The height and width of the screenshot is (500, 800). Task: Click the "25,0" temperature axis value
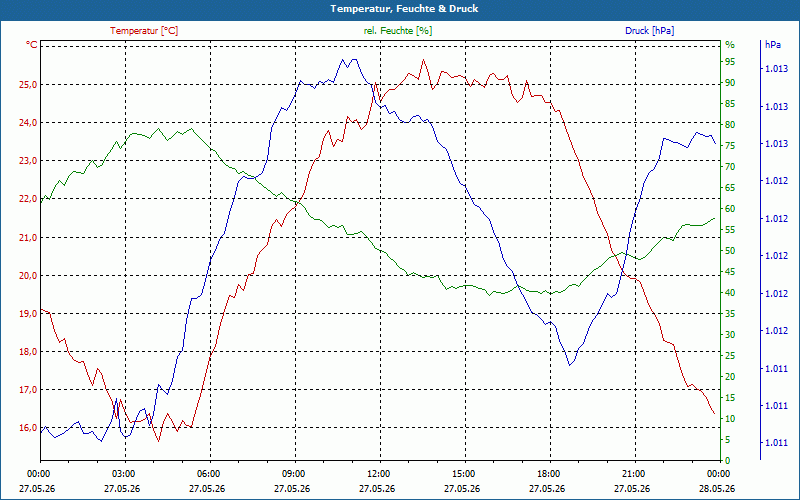pyautogui.click(x=28, y=85)
